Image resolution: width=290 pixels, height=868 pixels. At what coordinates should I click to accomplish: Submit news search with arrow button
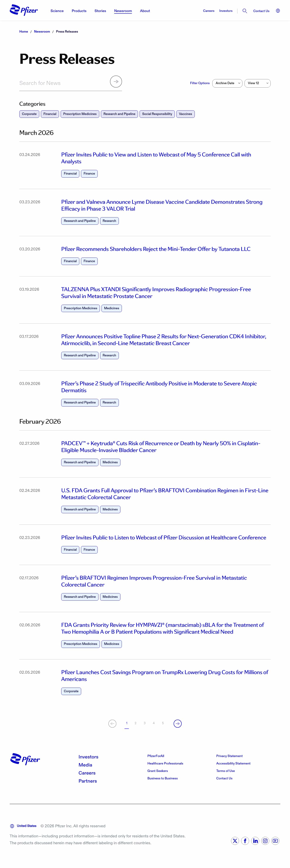click(x=116, y=82)
